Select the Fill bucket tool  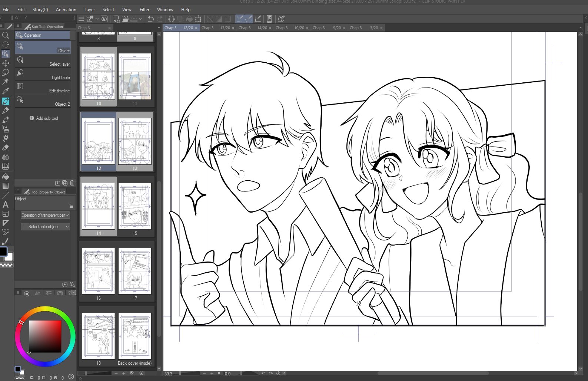pos(6,177)
